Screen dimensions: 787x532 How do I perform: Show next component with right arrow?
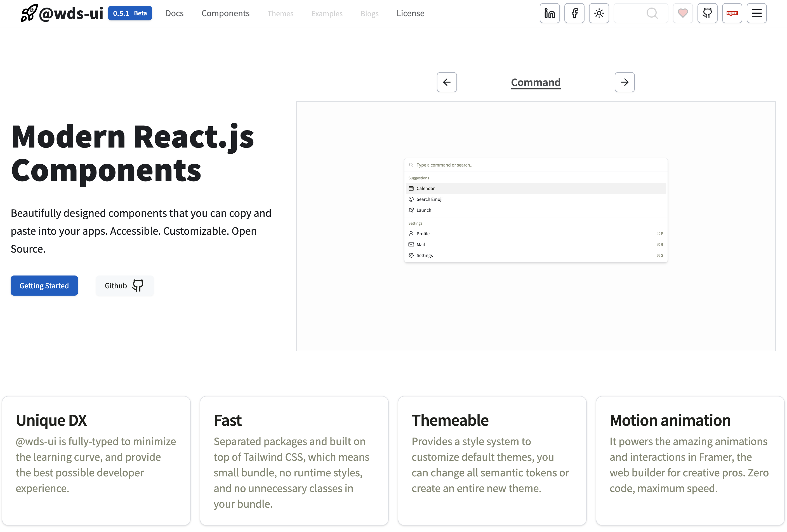(625, 82)
